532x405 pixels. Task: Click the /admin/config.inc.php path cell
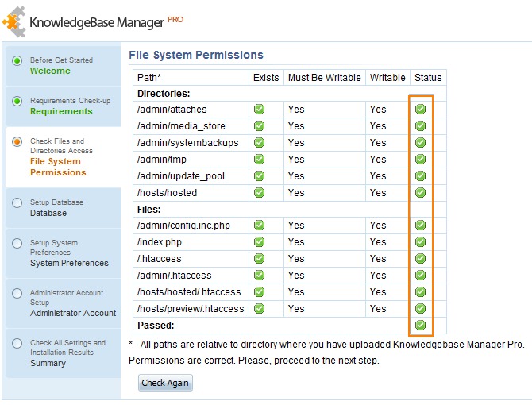click(191, 226)
